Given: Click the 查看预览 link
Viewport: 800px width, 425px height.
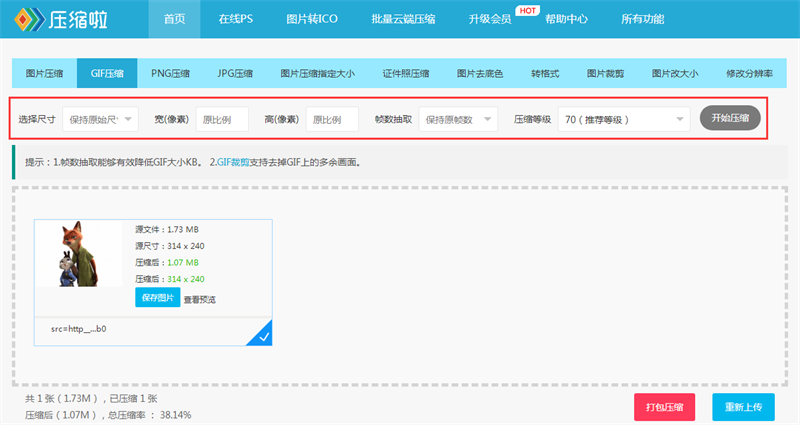Looking at the screenshot, I should pos(199,299).
